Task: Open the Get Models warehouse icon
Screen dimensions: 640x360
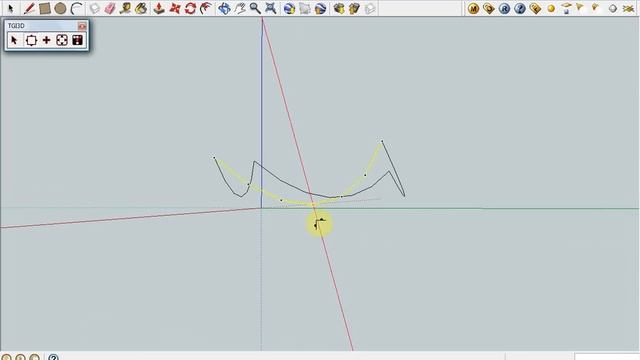Action: [338, 8]
